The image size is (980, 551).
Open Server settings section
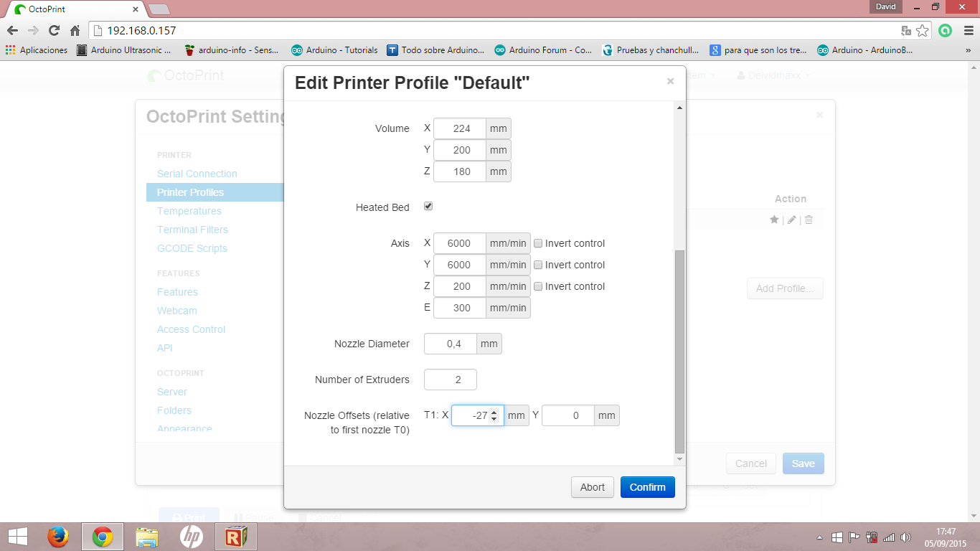(171, 392)
